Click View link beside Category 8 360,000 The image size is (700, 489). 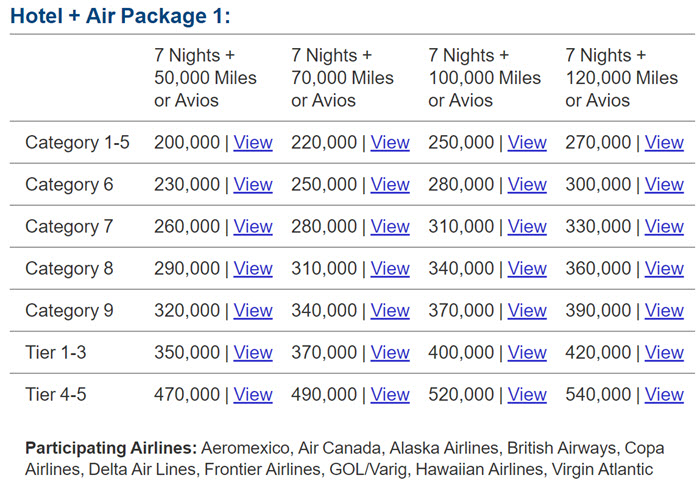coord(664,268)
